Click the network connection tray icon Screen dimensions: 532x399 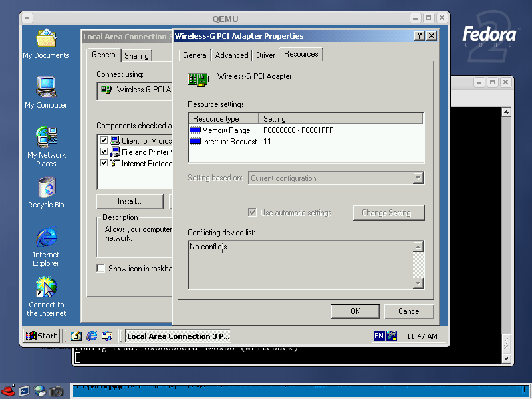pyautogui.click(x=392, y=336)
